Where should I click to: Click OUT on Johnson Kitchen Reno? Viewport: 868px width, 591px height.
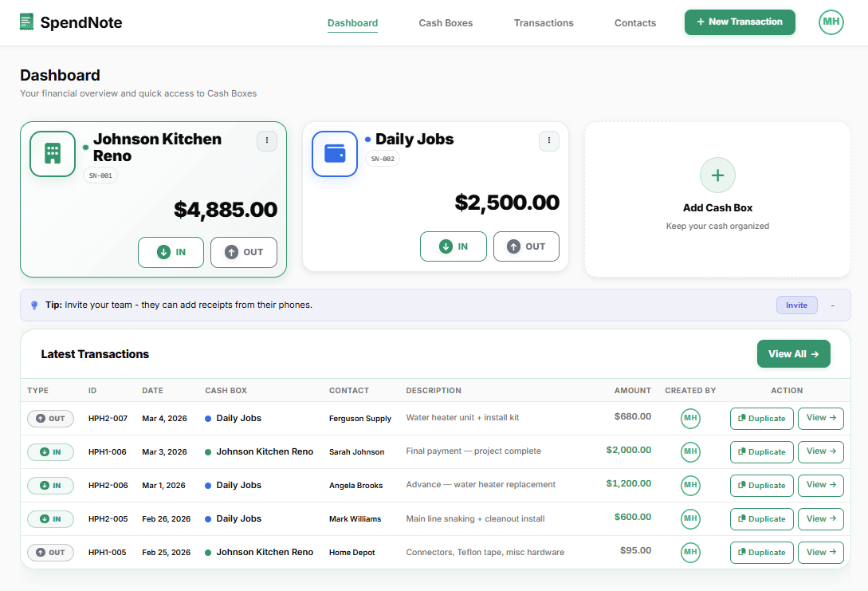[243, 252]
